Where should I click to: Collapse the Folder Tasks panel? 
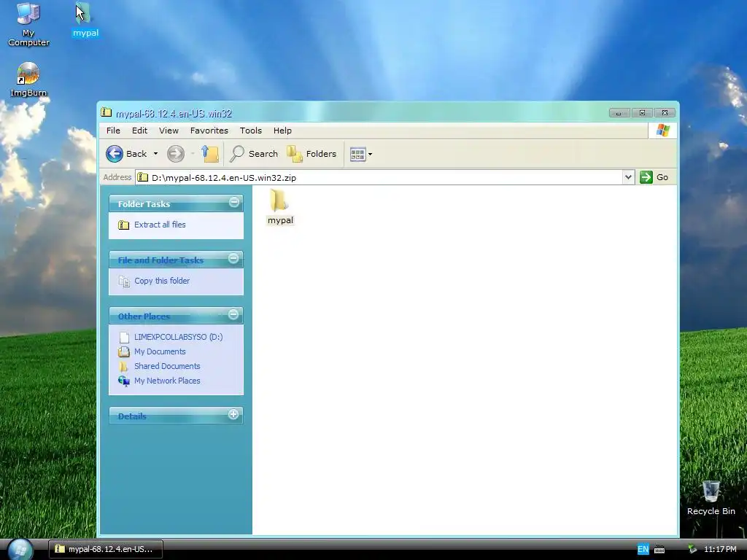234,203
